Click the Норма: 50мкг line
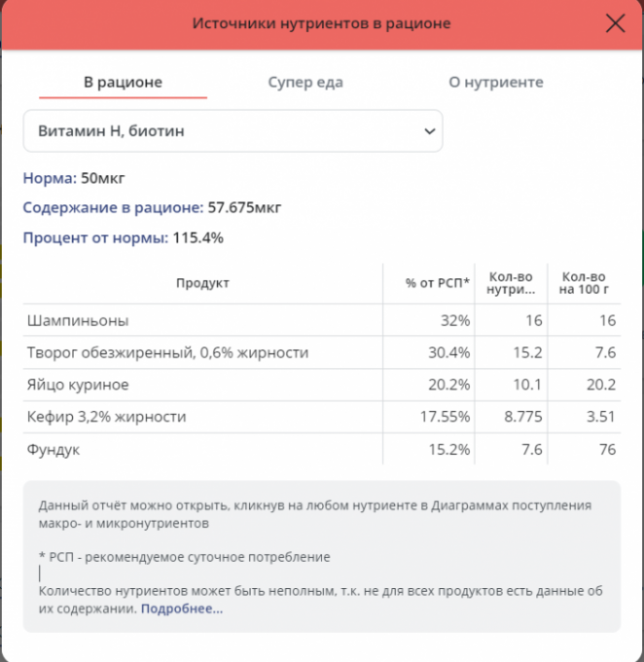 (74, 178)
